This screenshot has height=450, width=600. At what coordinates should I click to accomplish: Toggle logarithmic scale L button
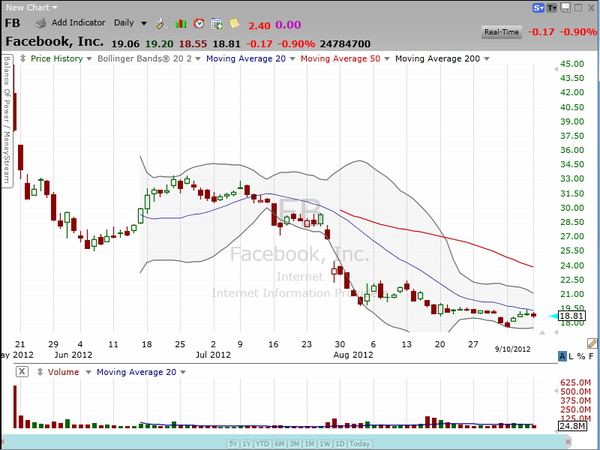[573, 356]
